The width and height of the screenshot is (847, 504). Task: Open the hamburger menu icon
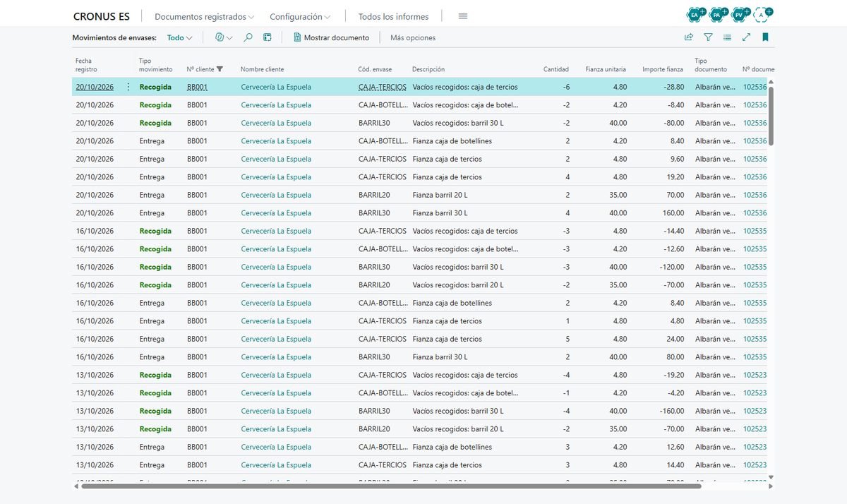point(463,16)
